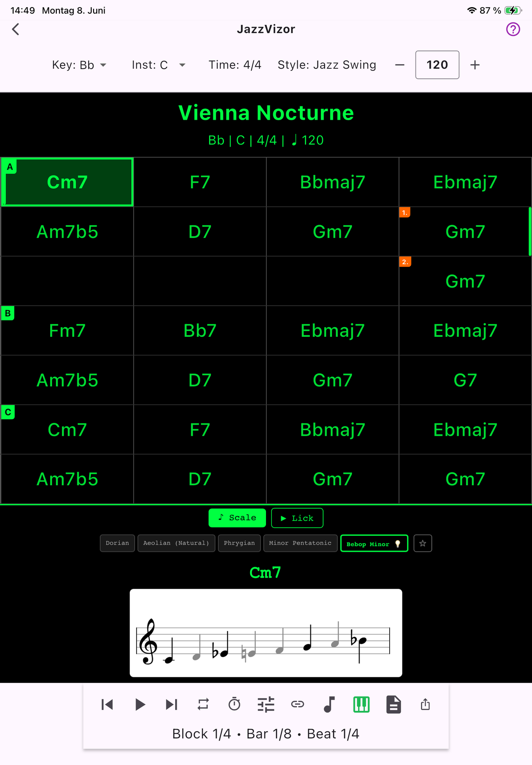This screenshot has height=765, width=532.
Task: Click the green chart scrollbar indicator
Action: [x=530, y=231]
